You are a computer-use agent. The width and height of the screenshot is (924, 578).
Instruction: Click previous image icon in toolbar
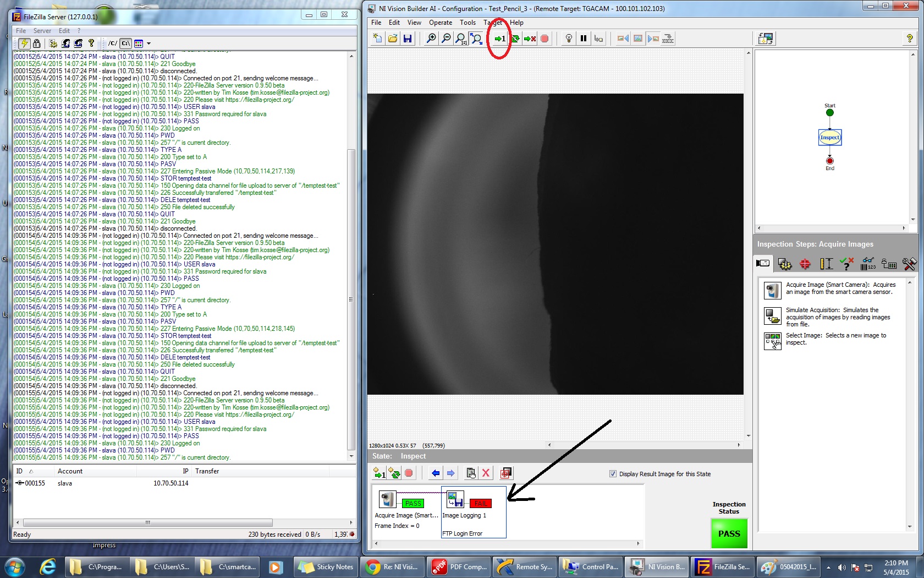(623, 39)
